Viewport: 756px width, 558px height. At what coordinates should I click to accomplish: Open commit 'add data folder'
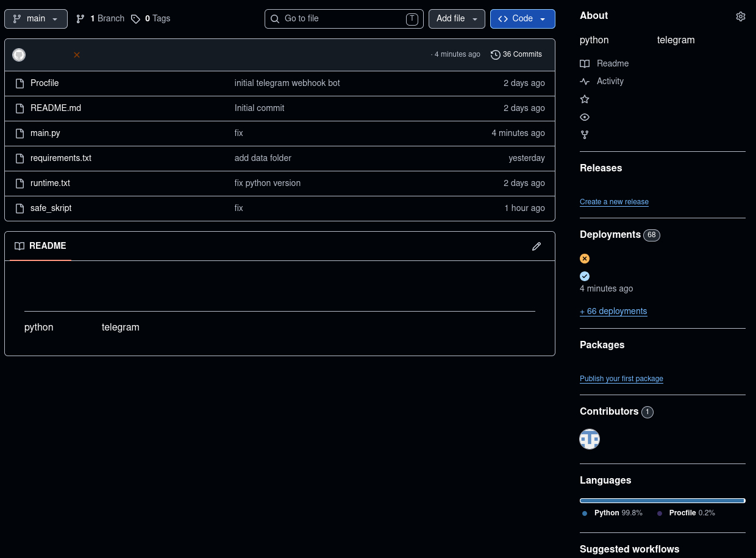point(263,158)
